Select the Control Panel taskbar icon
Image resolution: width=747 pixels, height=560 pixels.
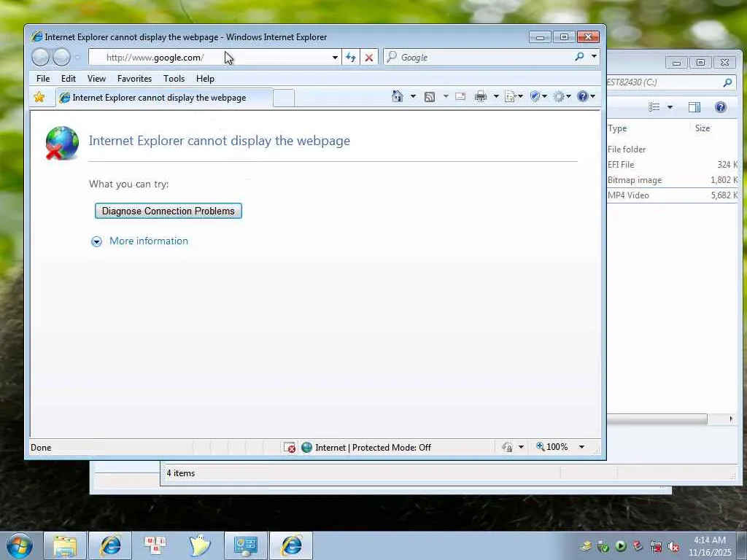[246, 545]
